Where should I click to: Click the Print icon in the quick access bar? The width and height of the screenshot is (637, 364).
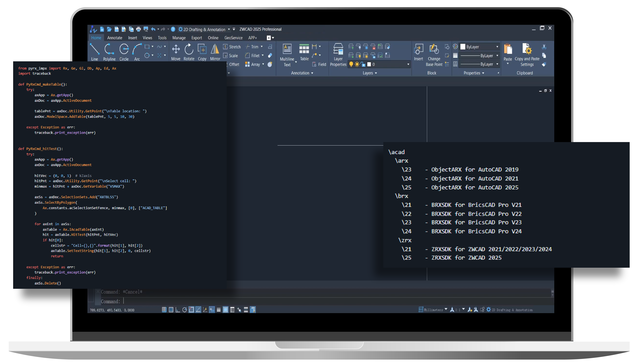click(138, 29)
